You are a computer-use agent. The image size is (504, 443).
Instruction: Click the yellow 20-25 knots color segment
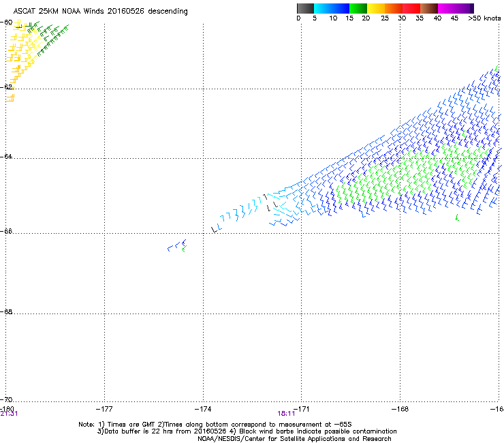[376, 8]
